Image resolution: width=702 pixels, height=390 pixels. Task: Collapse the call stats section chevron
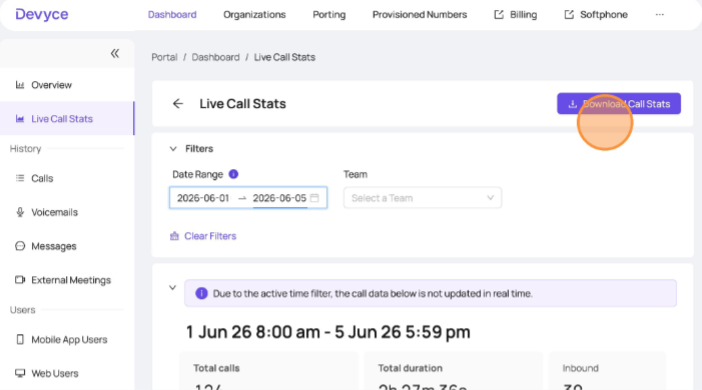[172, 287]
